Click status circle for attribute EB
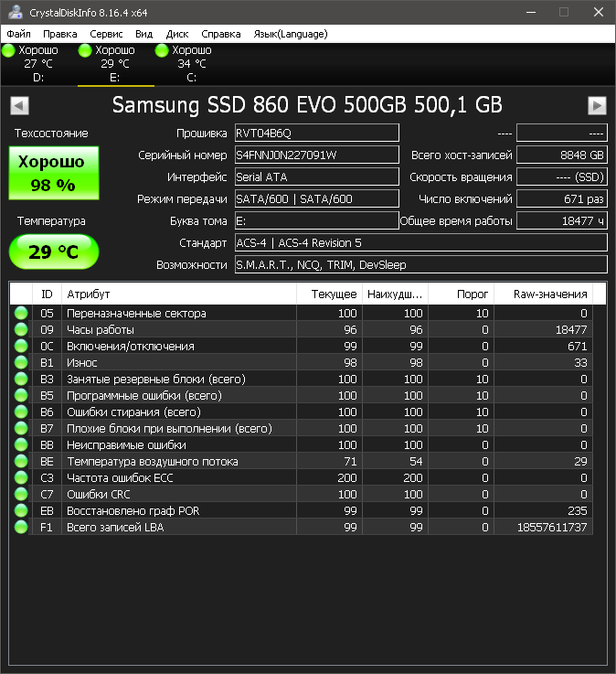The height and width of the screenshot is (674, 616). click(21, 510)
